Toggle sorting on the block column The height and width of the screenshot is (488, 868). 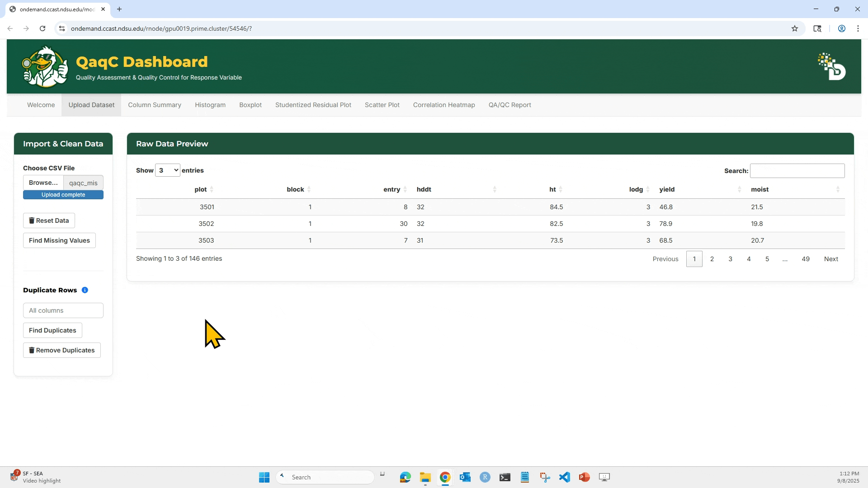295,189
